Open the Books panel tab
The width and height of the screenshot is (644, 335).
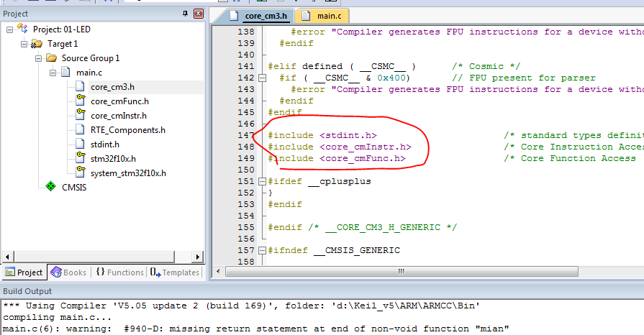click(68, 272)
